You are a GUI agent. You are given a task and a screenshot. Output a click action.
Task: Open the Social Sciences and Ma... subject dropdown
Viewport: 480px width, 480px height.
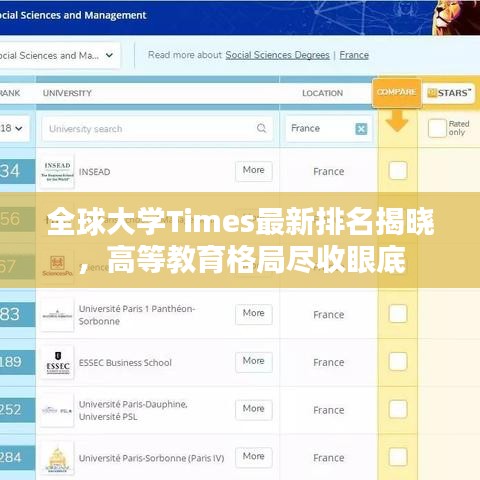pos(59,55)
